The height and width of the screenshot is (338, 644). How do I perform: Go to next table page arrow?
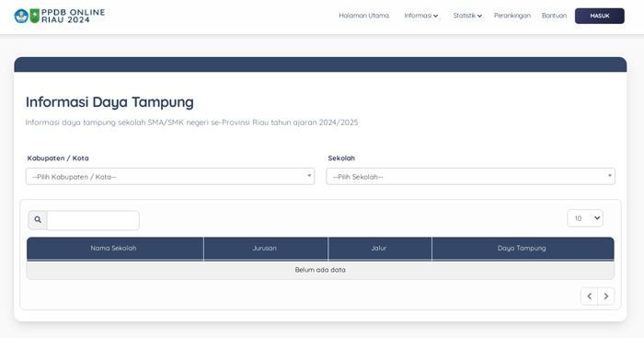[x=605, y=296]
